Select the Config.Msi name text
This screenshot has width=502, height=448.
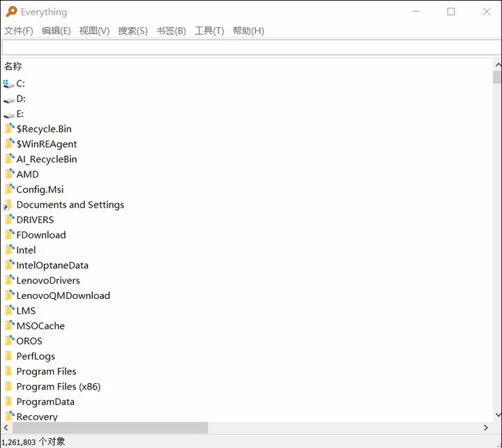pos(40,190)
